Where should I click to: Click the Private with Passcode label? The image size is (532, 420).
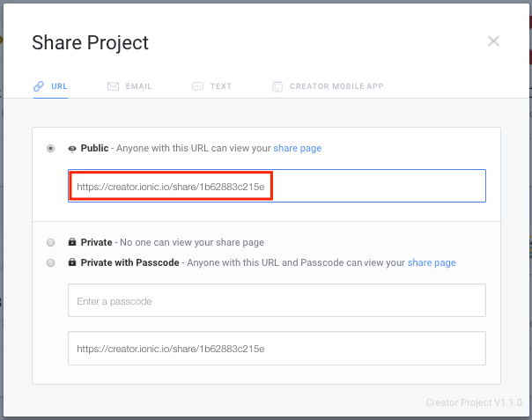[x=130, y=262]
